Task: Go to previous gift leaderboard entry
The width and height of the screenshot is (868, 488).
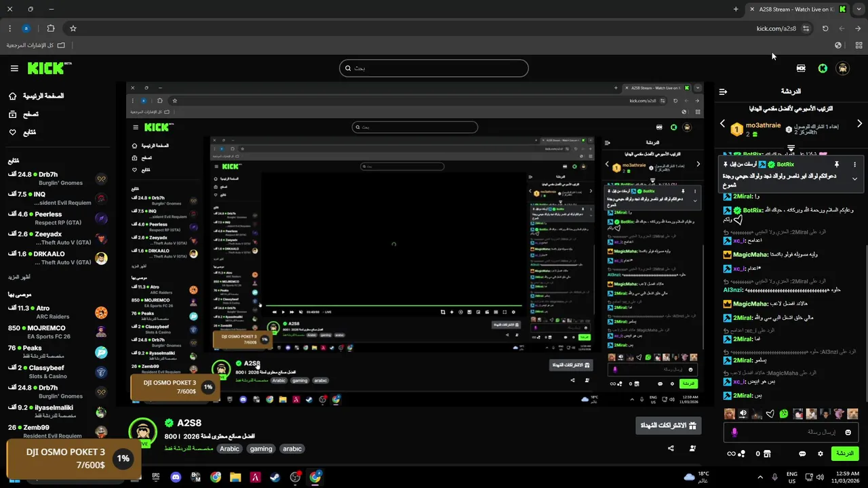Action: 722,124
